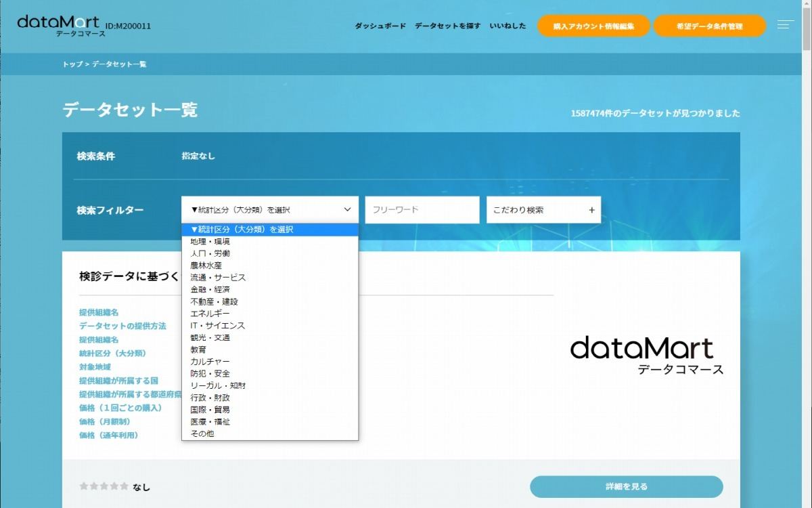
Task: Select 防犯・安全 option
Action: pyautogui.click(x=270, y=374)
